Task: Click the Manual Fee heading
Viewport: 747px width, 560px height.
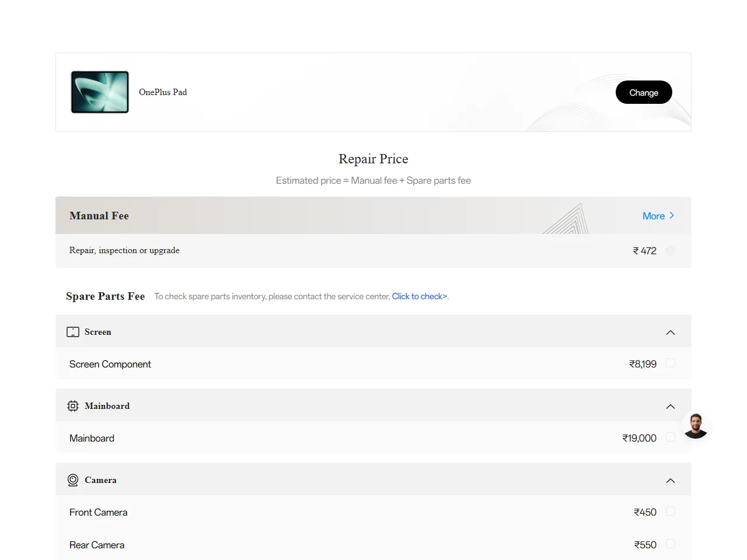Action: pos(99,216)
